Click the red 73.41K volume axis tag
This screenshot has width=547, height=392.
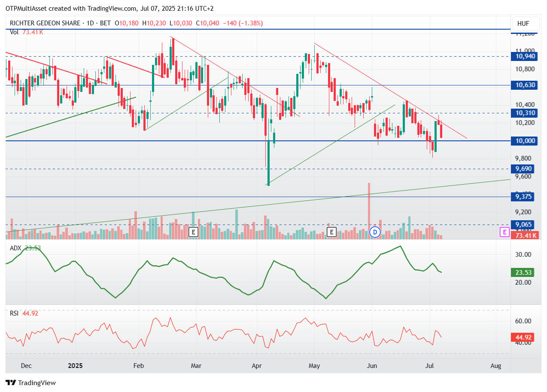click(524, 235)
